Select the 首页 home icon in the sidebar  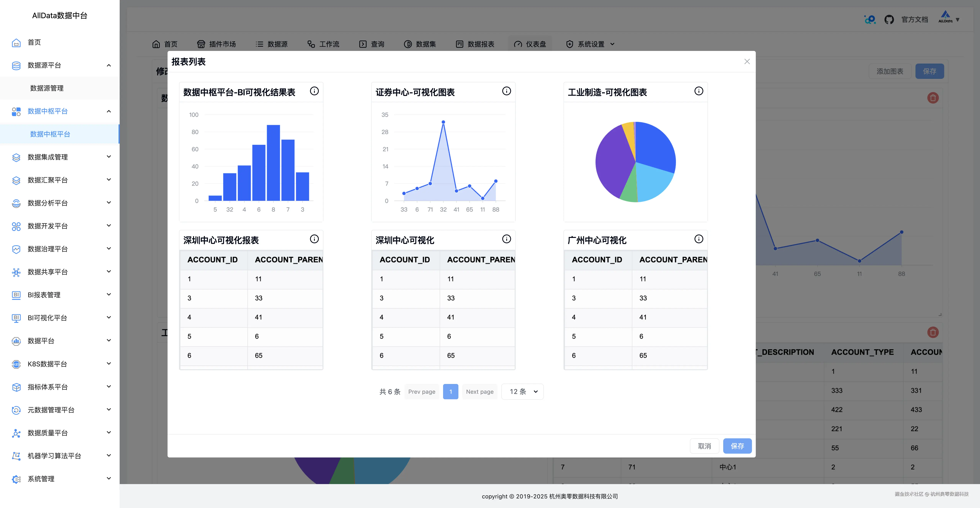pos(16,42)
